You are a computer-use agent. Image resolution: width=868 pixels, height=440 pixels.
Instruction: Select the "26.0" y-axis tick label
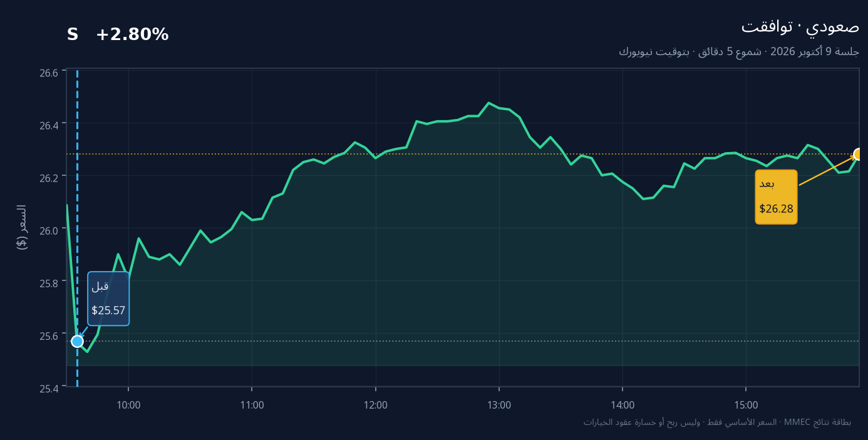pyautogui.click(x=49, y=230)
